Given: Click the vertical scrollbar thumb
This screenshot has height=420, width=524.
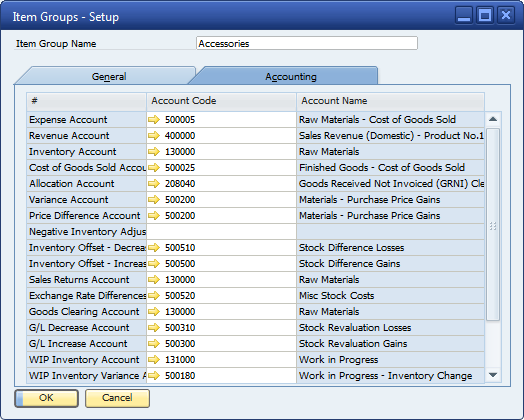Looking at the screenshot, I should point(493,225).
